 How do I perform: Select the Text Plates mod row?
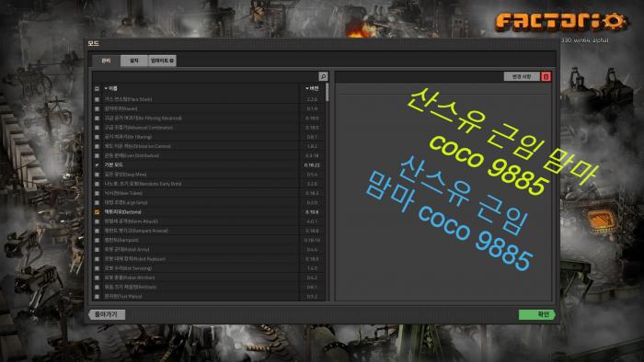pos(210,297)
